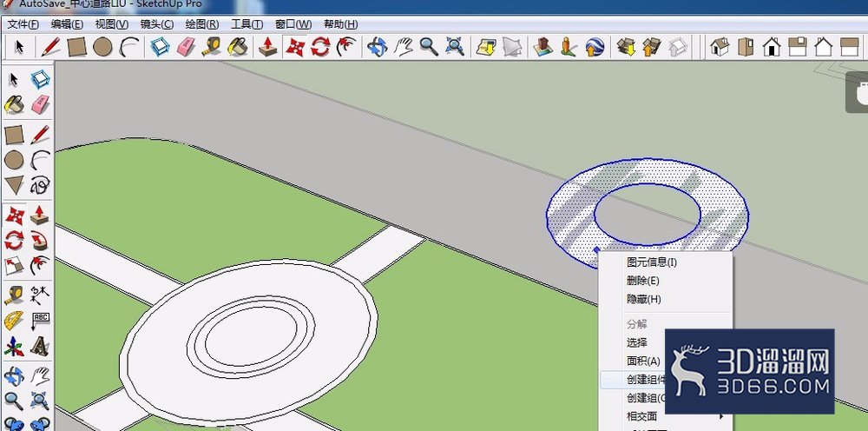Screen dimensions: 868x431
Task: Choose the Scale tool
Action: pos(14,266)
